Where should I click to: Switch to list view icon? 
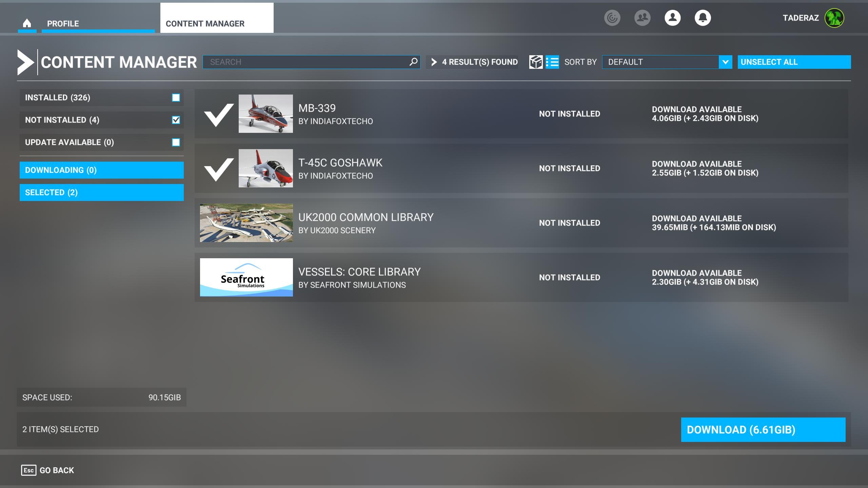coord(552,62)
